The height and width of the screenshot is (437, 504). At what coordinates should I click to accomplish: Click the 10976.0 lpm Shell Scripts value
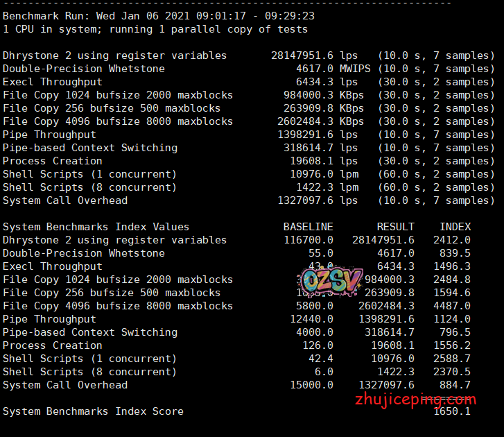tap(324, 174)
